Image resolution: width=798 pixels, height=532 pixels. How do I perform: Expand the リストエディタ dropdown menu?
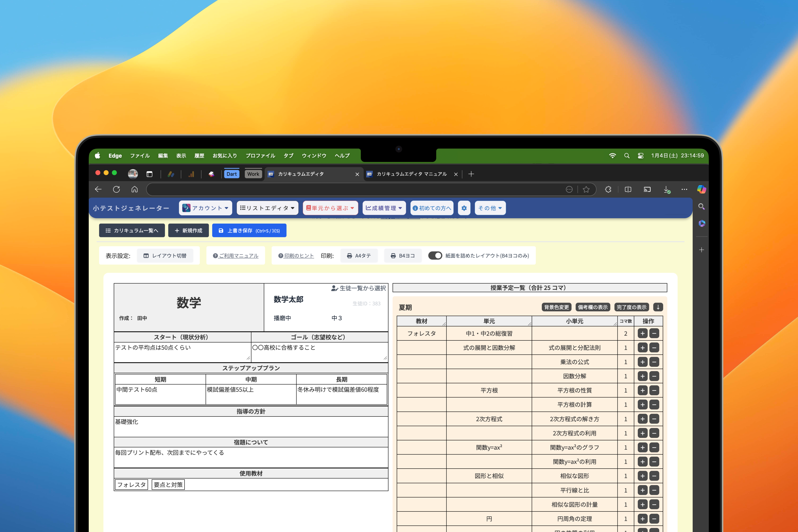[267, 208]
